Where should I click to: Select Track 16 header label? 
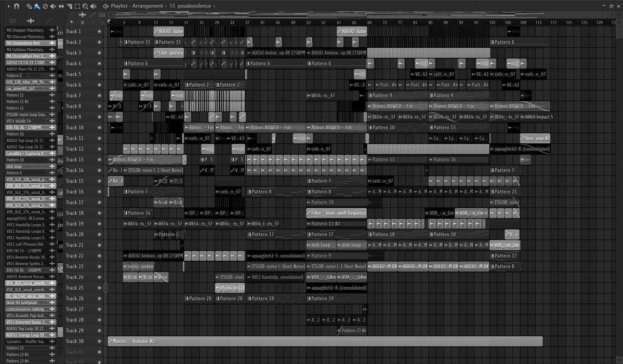click(75, 192)
